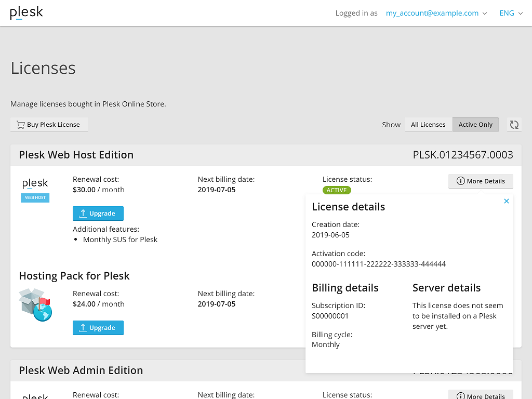532x399 pixels.
Task: Click the Plesk Web Admin Edition heading
Action: click(81, 370)
